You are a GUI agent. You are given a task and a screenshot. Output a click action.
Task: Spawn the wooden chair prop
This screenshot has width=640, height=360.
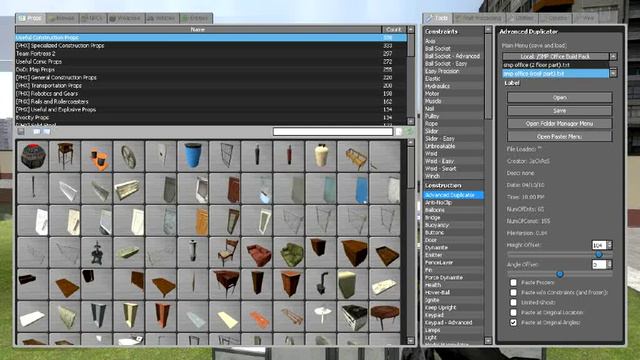225,253
